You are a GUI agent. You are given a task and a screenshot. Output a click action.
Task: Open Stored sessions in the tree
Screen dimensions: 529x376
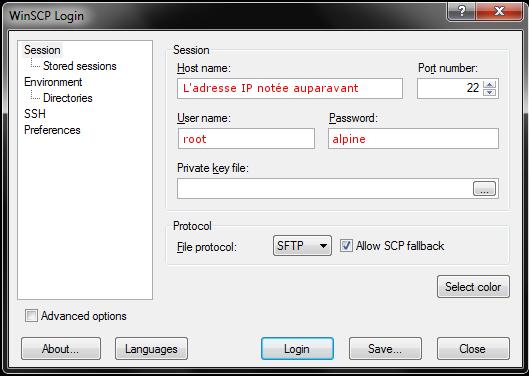(x=80, y=66)
